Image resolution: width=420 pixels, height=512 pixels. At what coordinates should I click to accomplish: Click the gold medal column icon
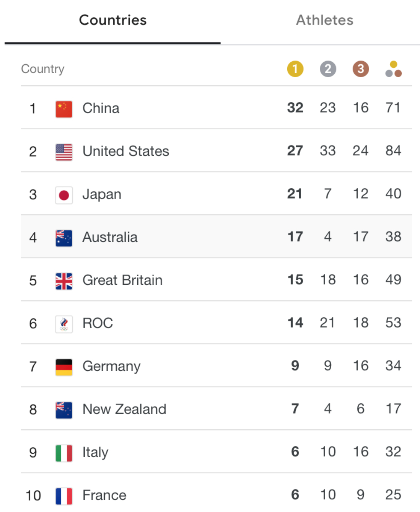click(295, 69)
